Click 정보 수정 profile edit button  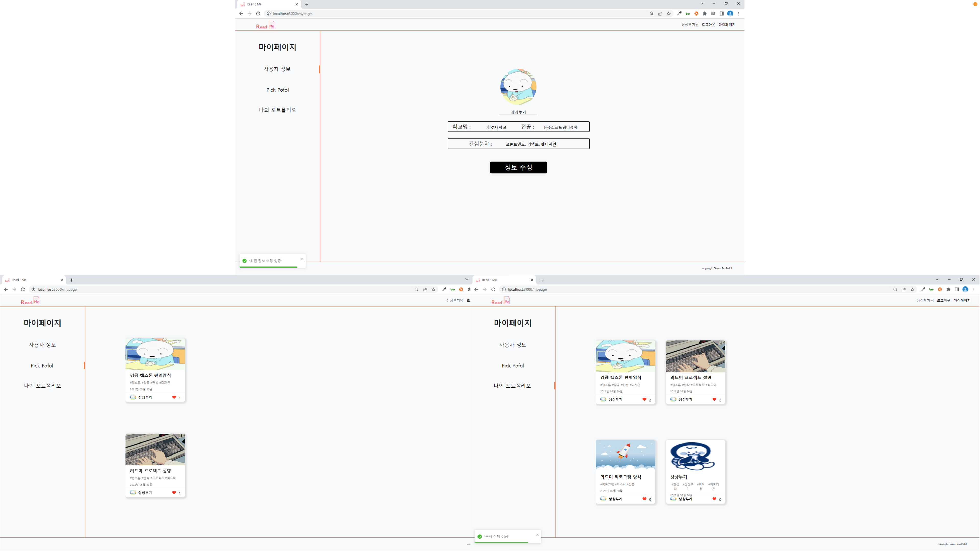518,167
